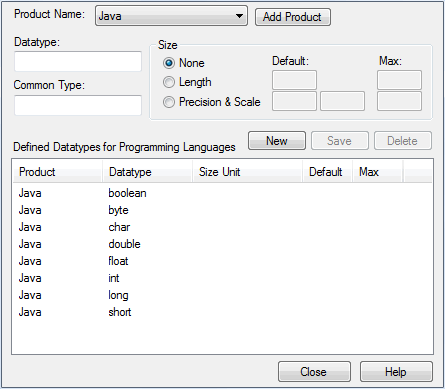Click the Size Unit column header
This screenshot has width=445, height=389.
(247, 172)
